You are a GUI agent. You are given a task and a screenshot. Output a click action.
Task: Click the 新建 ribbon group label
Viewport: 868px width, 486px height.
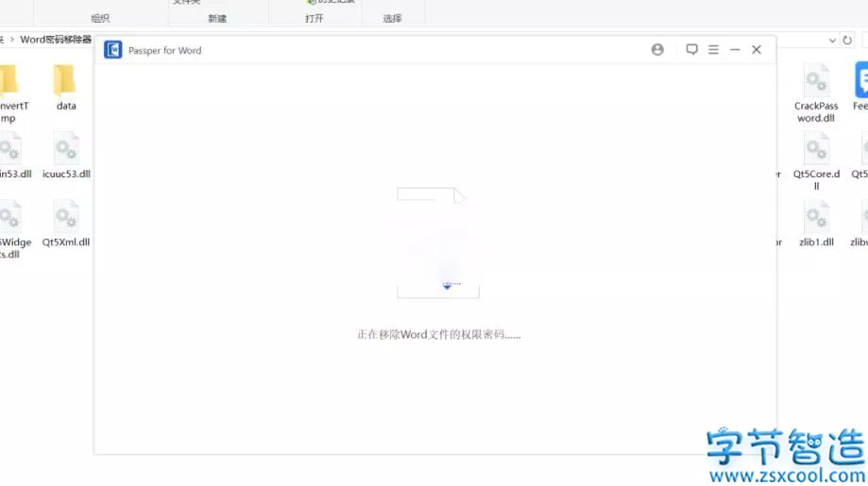click(x=217, y=18)
